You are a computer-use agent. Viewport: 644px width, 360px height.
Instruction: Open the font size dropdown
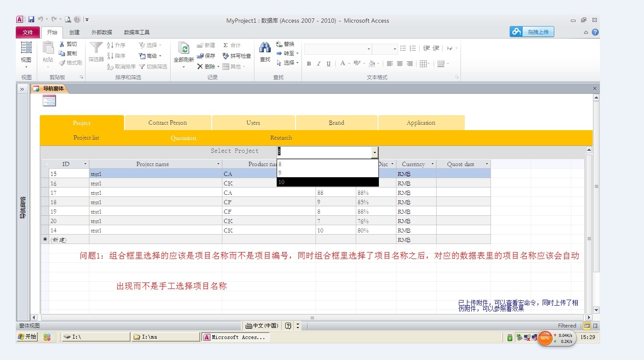click(395, 49)
